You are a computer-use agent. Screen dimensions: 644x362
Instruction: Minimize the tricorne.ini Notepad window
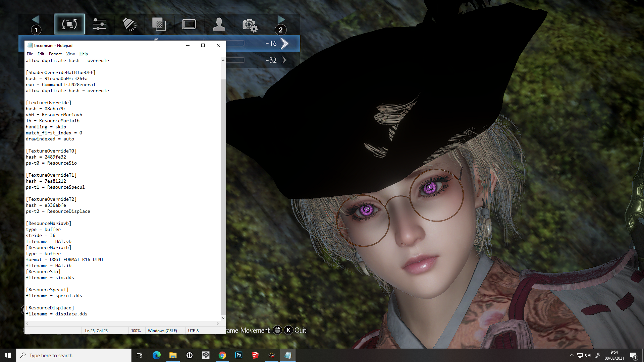tap(188, 45)
